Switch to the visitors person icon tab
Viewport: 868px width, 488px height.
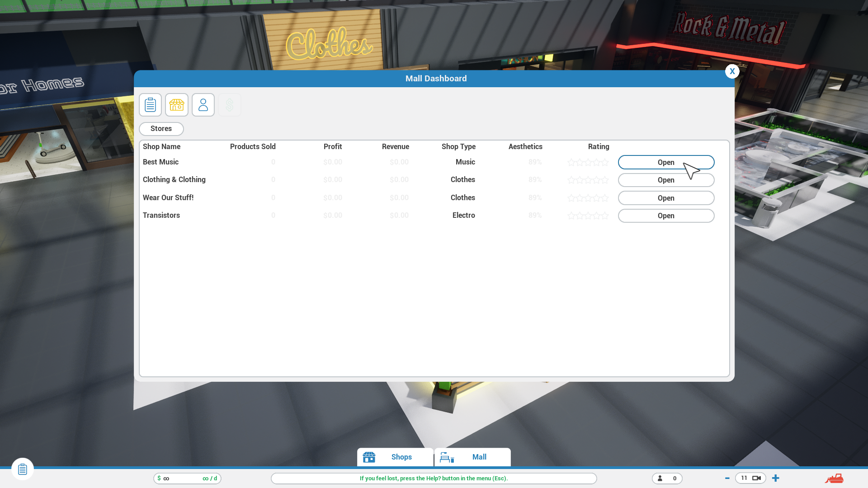[203, 105]
